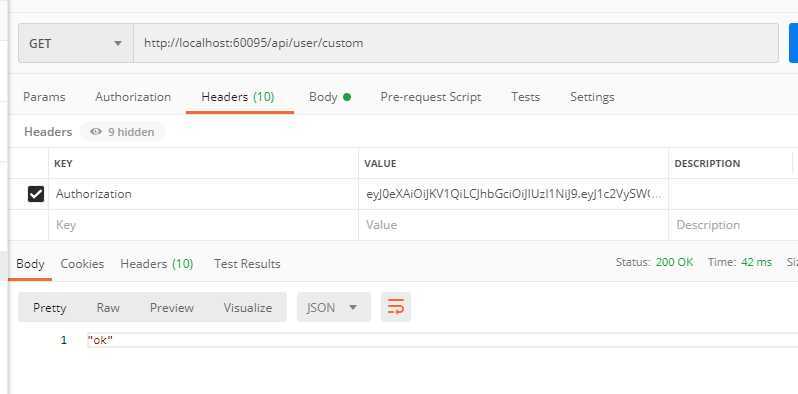The height and width of the screenshot is (394, 798).
Task: Open the Authorization tab
Action: point(133,97)
